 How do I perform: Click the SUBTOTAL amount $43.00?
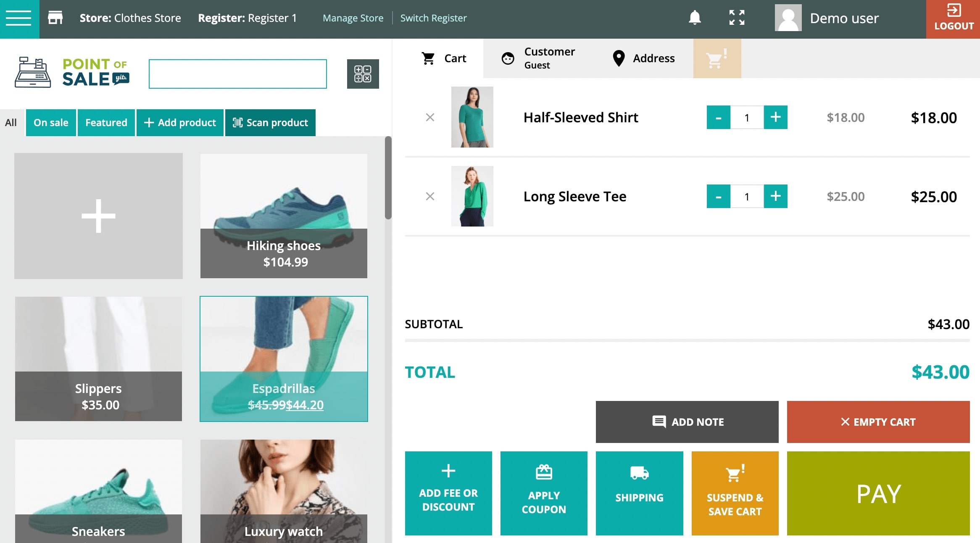tap(948, 324)
